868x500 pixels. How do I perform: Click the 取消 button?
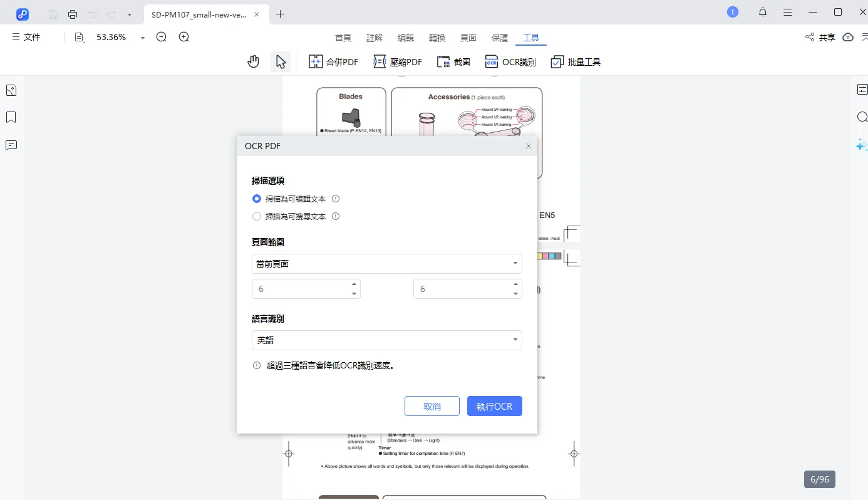[x=432, y=406]
